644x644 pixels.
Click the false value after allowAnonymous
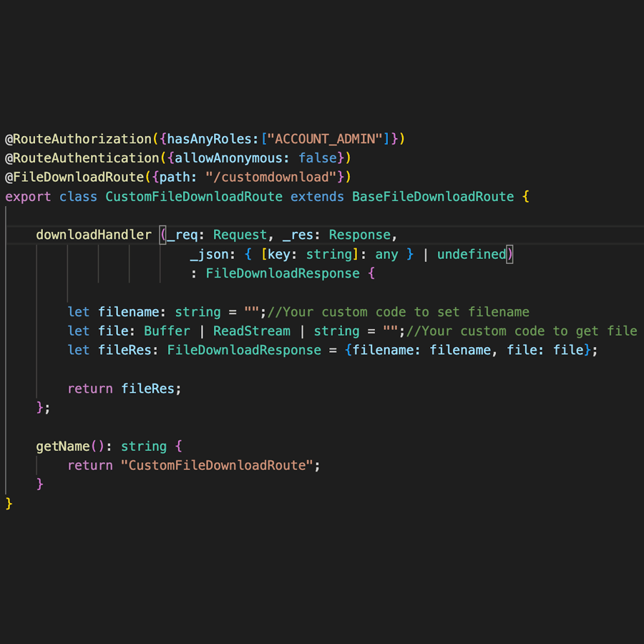point(318,157)
